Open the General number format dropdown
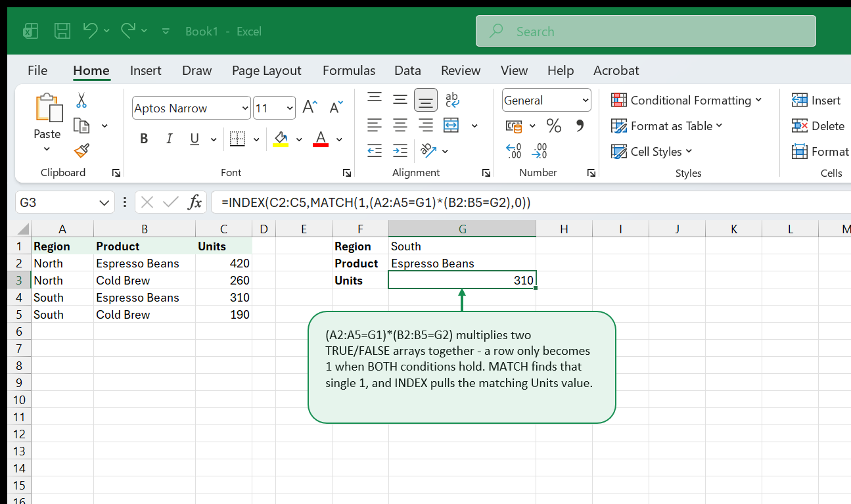This screenshot has height=504, width=851. point(586,101)
